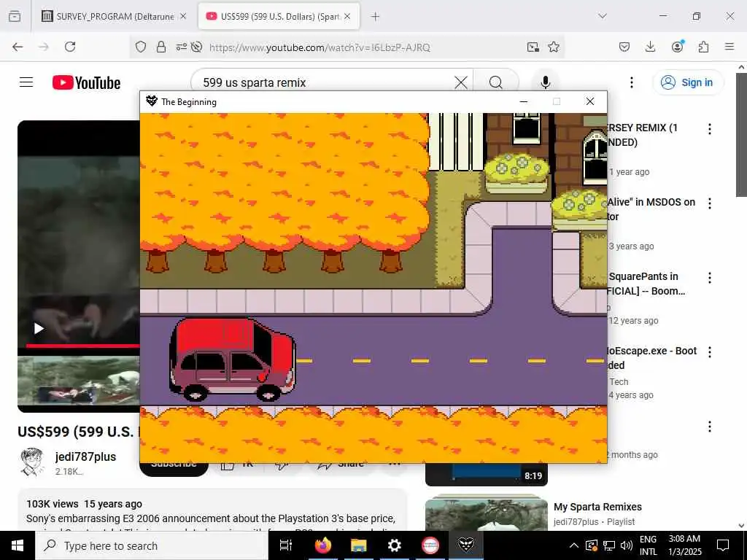Go to YouTube home via logo
This screenshot has width=747, height=560.
pyautogui.click(x=86, y=82)
